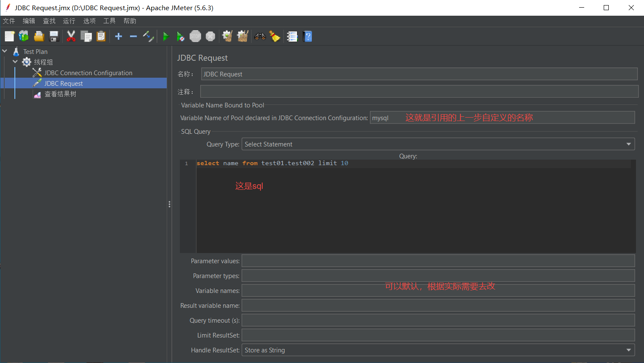Click the Query timeout field
644x363 pixels.
point(438,320)
